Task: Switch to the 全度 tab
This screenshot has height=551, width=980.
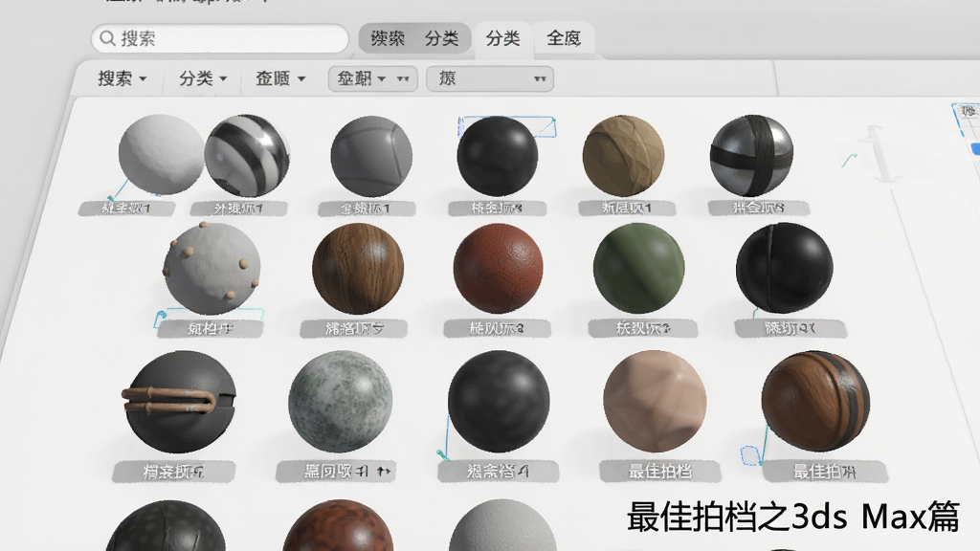Action: tap(564, 38)
